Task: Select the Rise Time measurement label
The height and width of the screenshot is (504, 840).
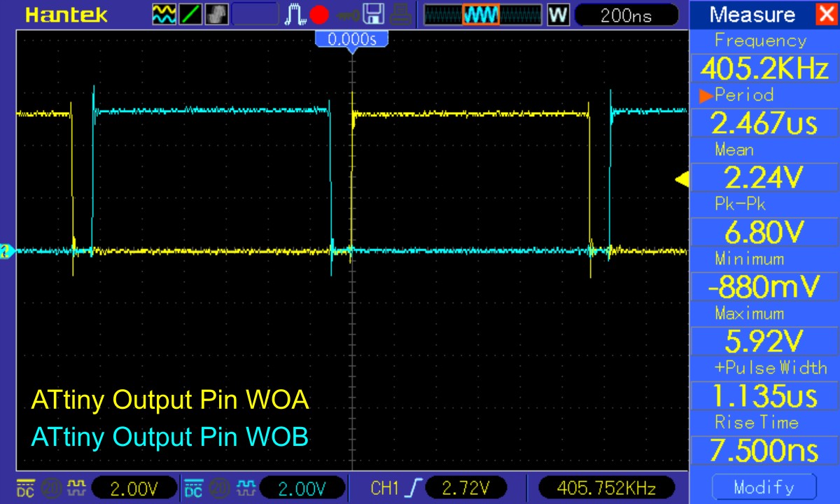Action: [x=756, y=422]
